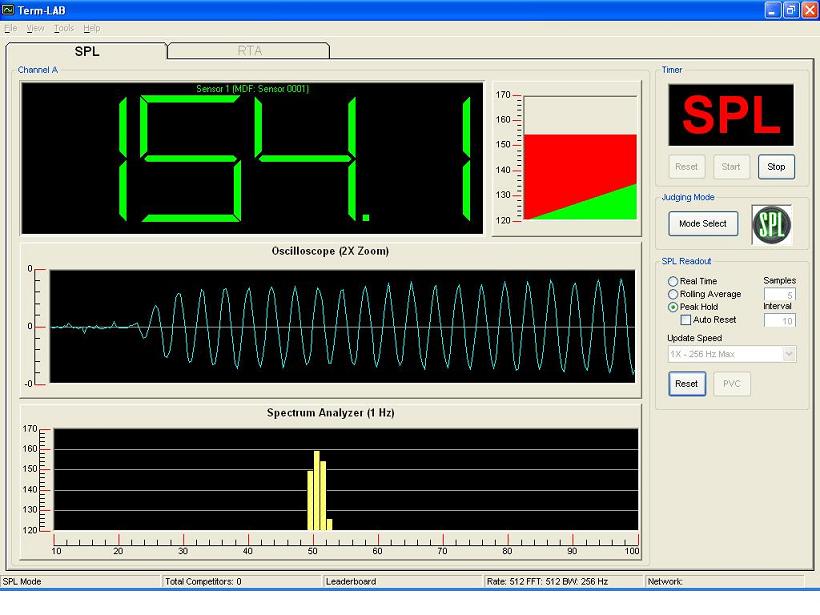The image size is (820, 615).
Task: Select the Peak Hold radio button
Action: point(673,307)
